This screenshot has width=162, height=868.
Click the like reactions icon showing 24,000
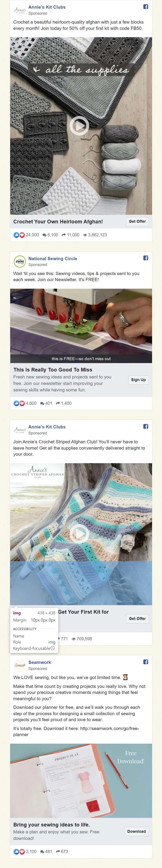19,235
